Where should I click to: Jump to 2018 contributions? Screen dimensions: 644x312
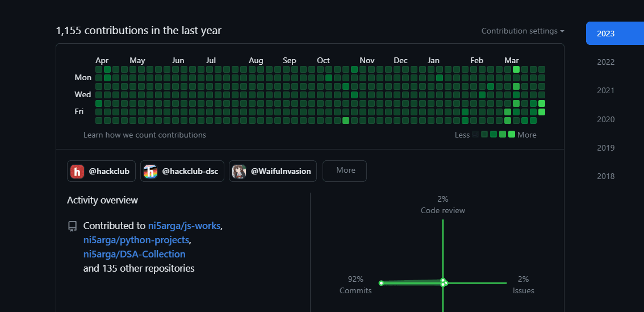coord(605,176)
